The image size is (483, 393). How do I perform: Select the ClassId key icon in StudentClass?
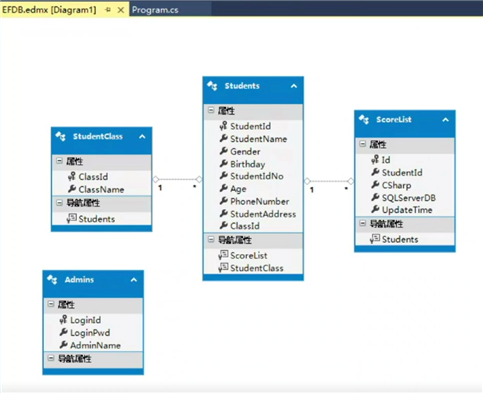(x=72, y=176)
